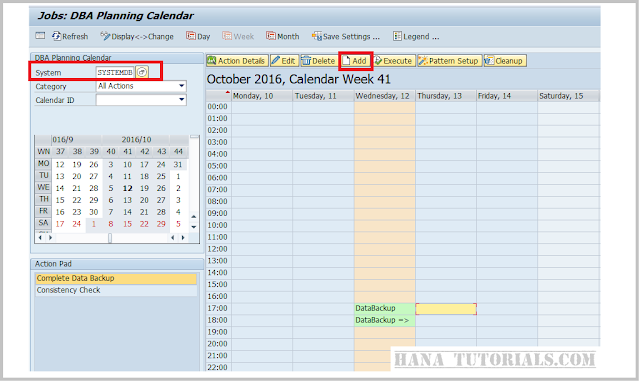
Task: Select red Saturday 29 in mini calendar
Action: [161, 224]
